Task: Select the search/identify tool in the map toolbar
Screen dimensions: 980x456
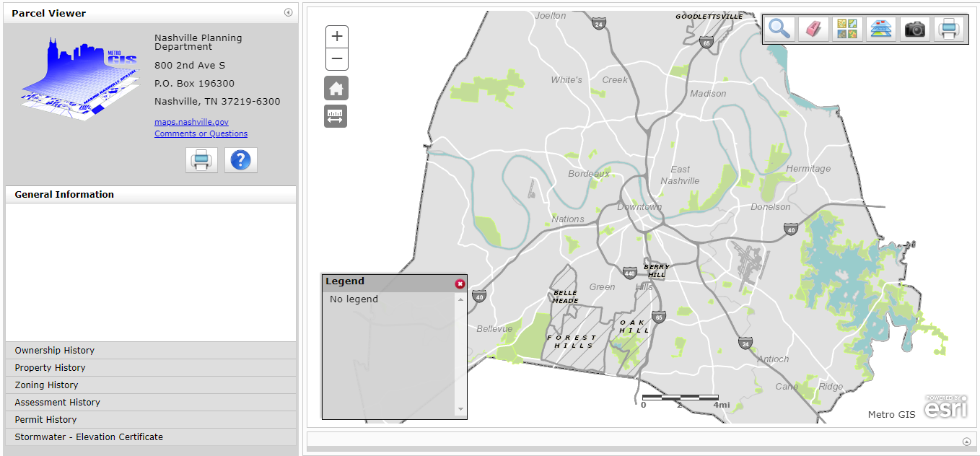Action: [x=779, y=29]
